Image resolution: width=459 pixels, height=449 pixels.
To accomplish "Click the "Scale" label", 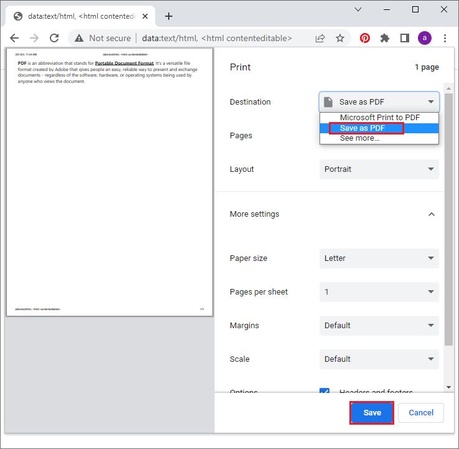I will pyautogui.click(x=239, y=359).
